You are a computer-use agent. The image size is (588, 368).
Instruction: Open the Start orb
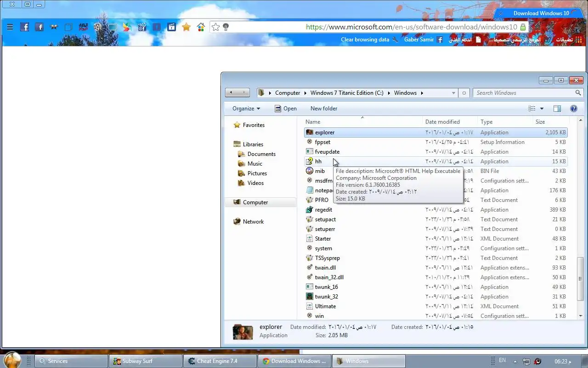click(x=12, y=360)
